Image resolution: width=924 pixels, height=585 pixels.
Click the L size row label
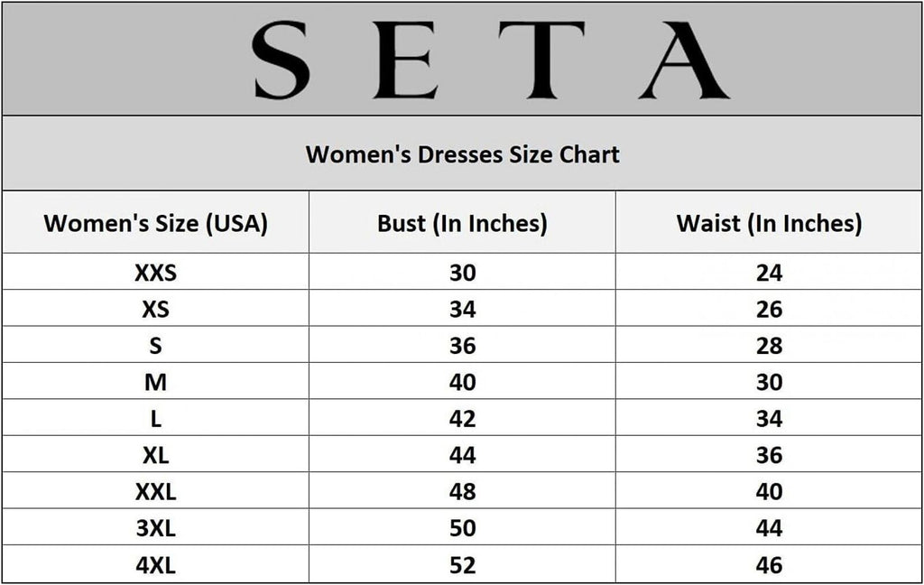(x=156, y=419)
